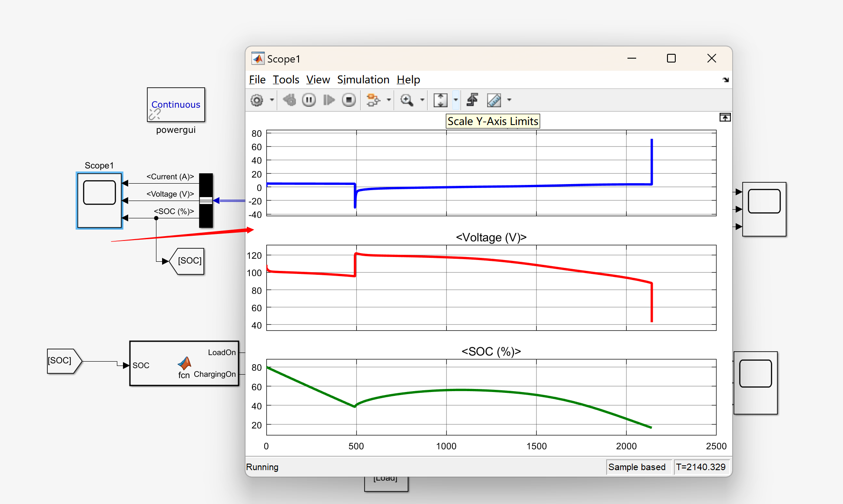Click the Step Forward button
The image size is (843, 504).
click(x=329, y=100)
